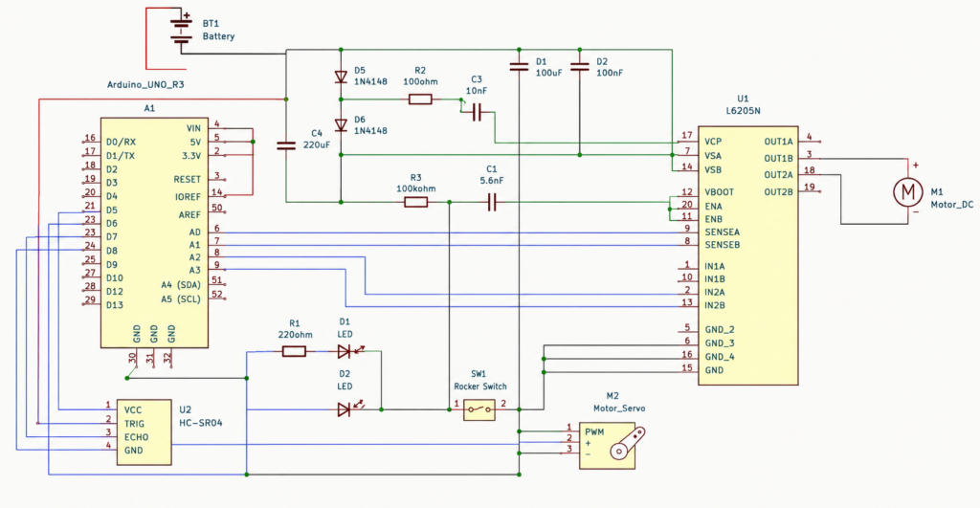Click the SENSEB pin label
The image size is (980, 508).
coord(722,245)
